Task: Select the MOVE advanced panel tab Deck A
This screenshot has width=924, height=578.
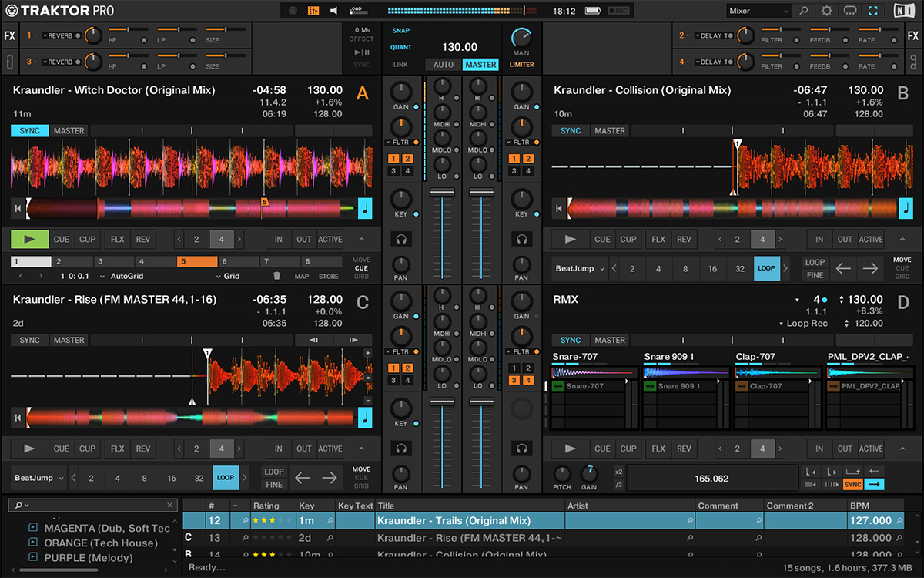Action: tap(361, 260)
